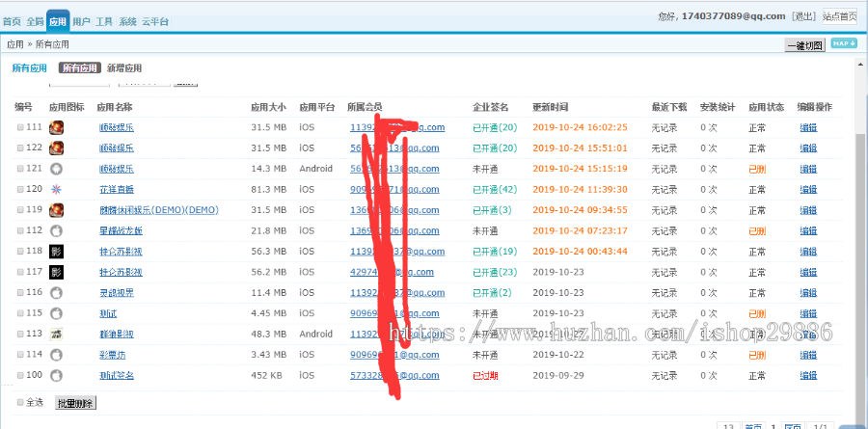Check the box for app 100

click(x=20, y=375)
